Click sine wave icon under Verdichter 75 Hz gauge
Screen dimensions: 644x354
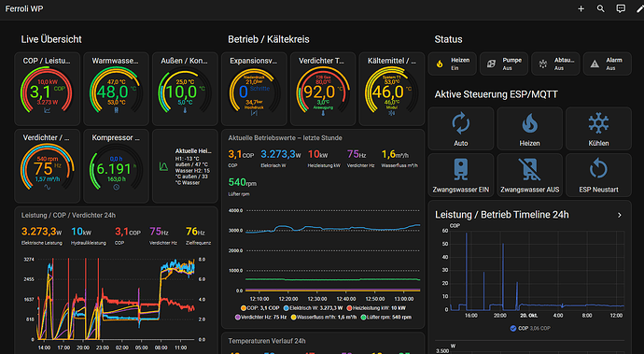[x=48, y=187]
